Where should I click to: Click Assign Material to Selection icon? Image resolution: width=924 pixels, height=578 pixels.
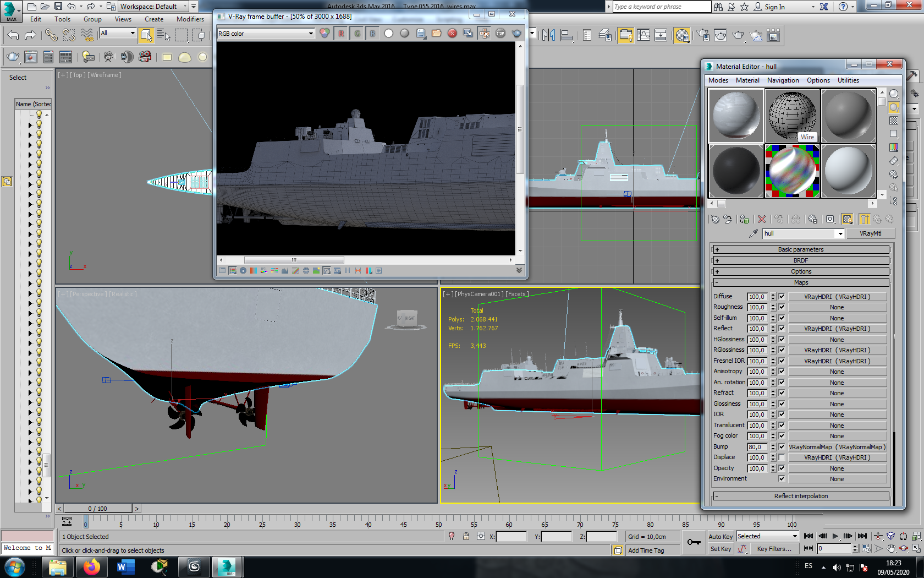(744, 220)
